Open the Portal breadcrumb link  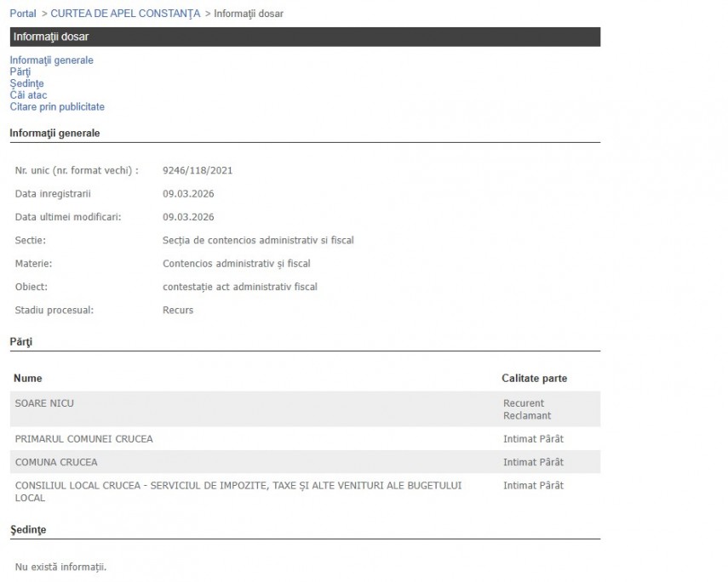23,14
